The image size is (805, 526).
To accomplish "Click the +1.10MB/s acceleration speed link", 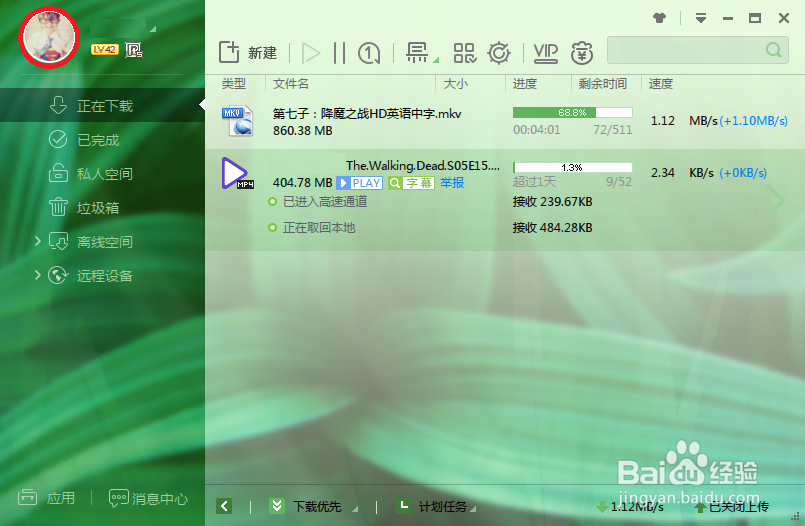I will [753, 121].
